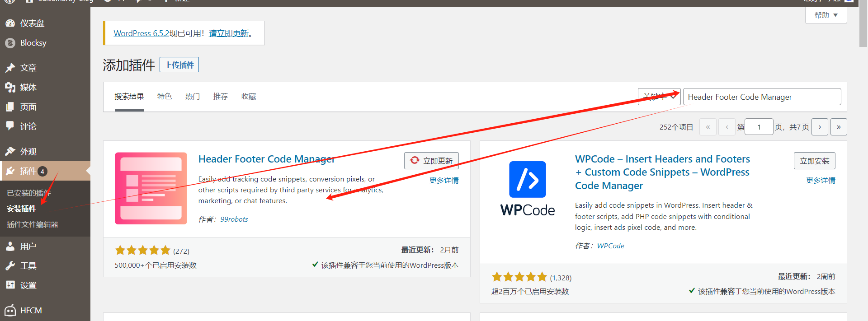Click the 请立即更新 link
Viewport: 868px width, 321px height.
click(229, 33)
